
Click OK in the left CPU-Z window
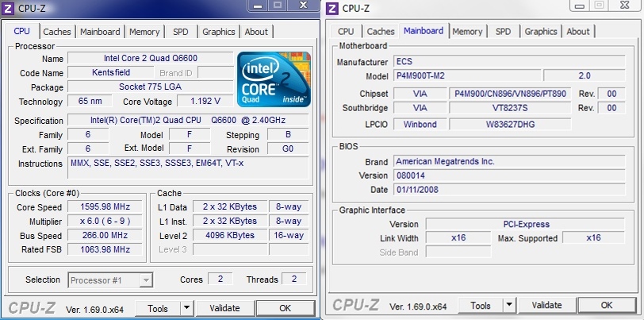[285, 308]
